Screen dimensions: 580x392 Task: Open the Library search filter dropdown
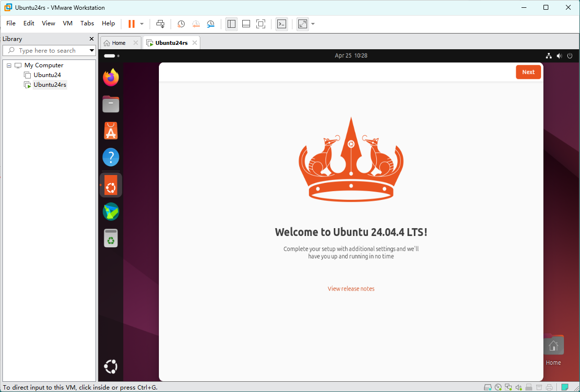[x=92, y=50]
